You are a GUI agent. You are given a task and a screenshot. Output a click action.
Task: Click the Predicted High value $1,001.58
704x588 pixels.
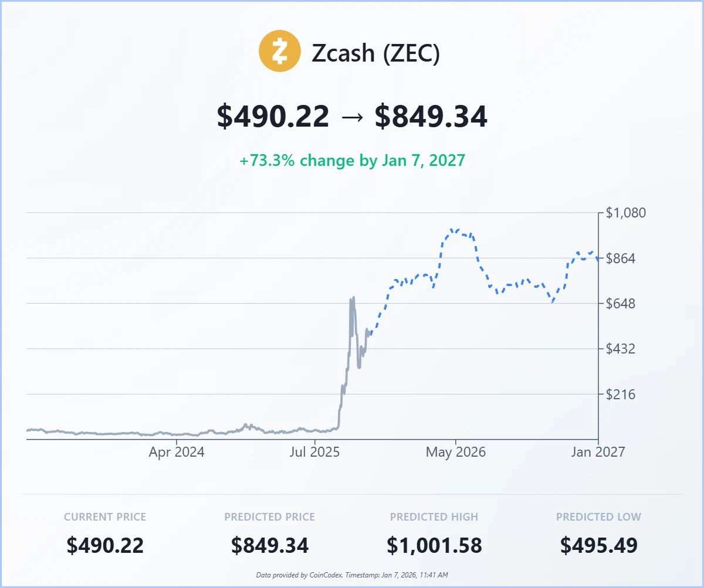[434, 545]
